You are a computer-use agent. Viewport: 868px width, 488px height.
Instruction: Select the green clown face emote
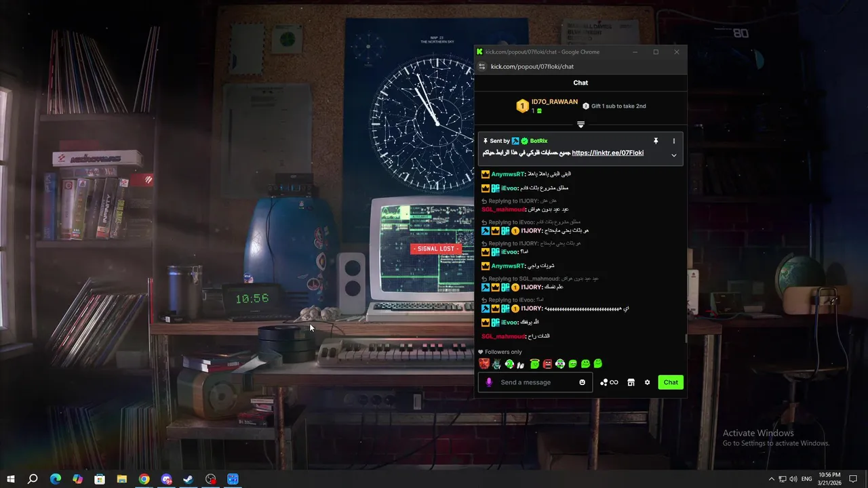(x=560, y=364)
